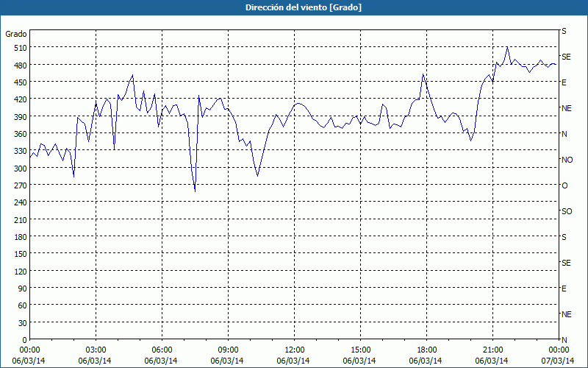Click the 03:00 time axis label

[x=96, y=350]
